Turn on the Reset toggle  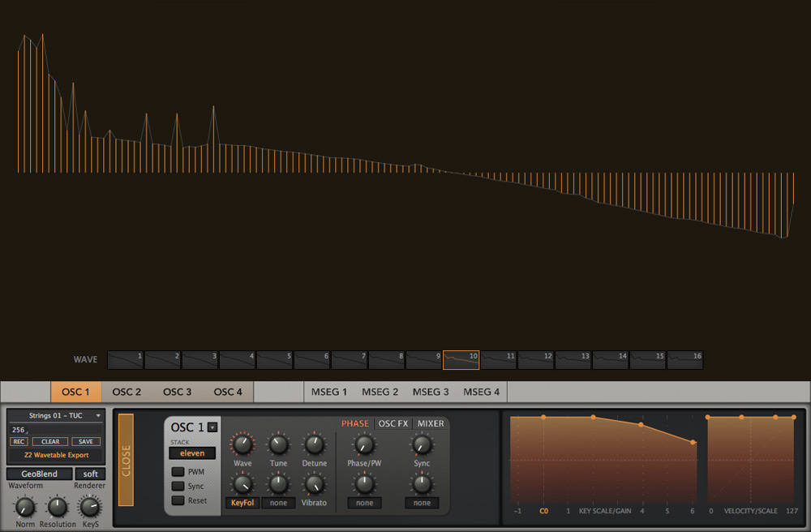[x=178, y=500]
